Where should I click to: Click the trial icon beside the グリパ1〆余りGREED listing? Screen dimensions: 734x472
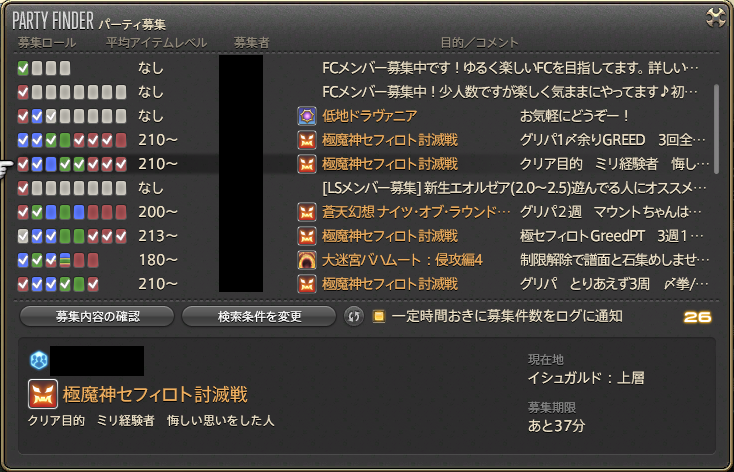coord(307,140)
